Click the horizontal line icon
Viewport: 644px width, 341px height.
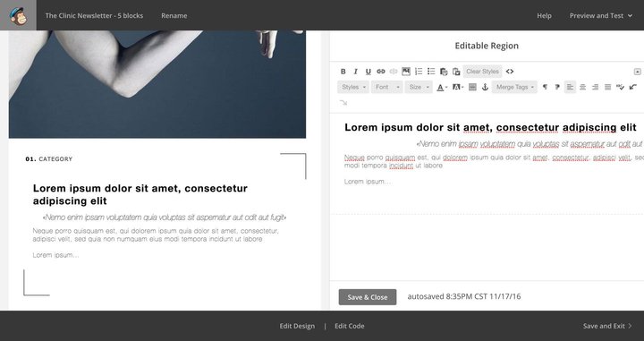[472, 87]
